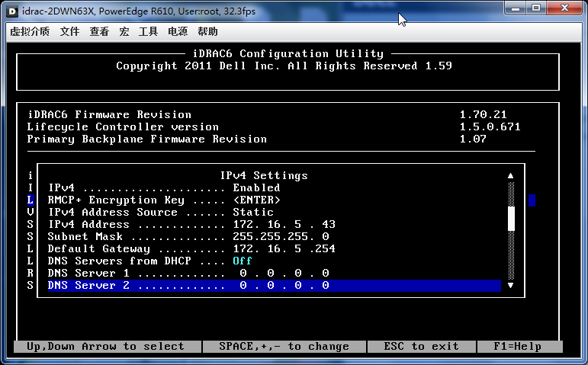Maximize the iDRAC console window
This screenshot has height=365, width=588.
536,8
